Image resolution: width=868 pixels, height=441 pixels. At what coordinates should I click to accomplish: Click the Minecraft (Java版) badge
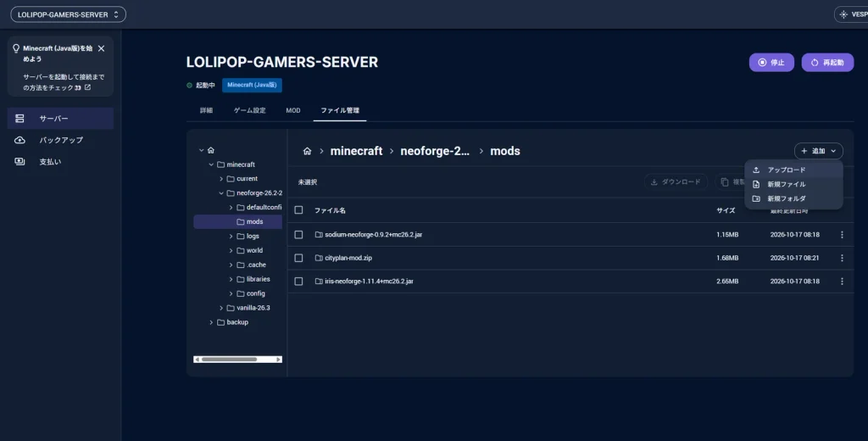click(252, 86)
